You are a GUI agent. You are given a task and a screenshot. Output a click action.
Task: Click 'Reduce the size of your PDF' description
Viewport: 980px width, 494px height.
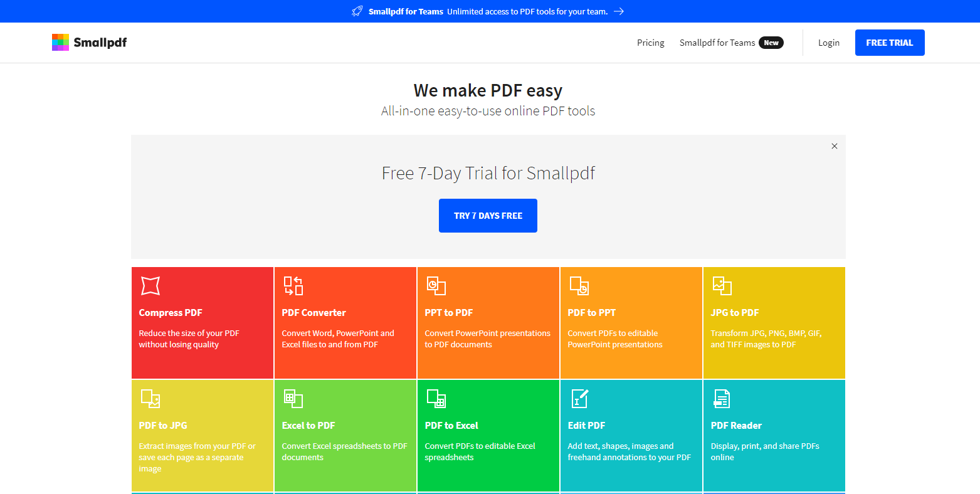[x=189, y=339]
